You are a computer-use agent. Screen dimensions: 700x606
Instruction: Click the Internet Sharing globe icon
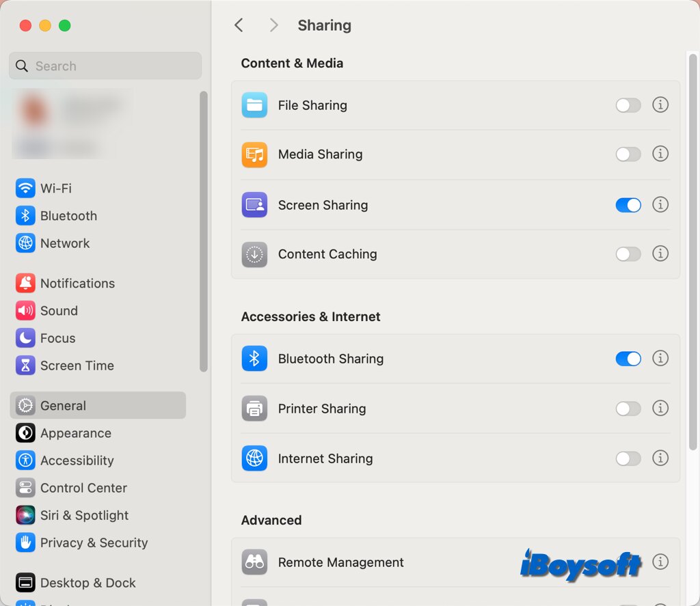click(254, 458)
